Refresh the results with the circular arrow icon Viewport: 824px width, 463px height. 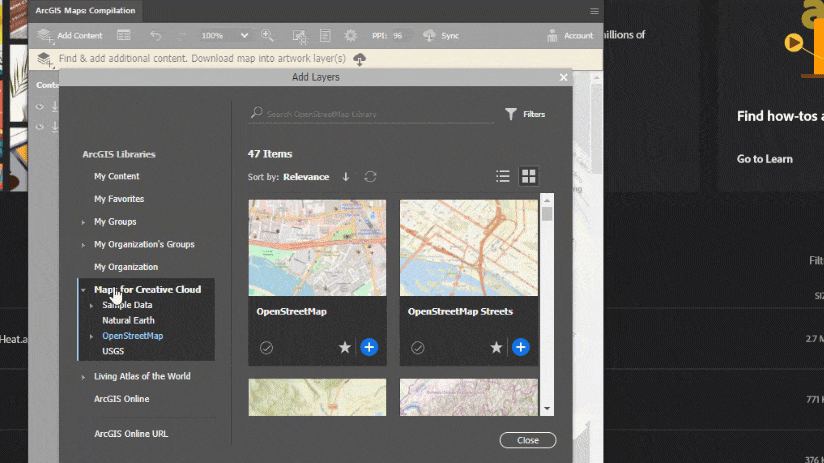pyautogui.click(x=370, y=177)
